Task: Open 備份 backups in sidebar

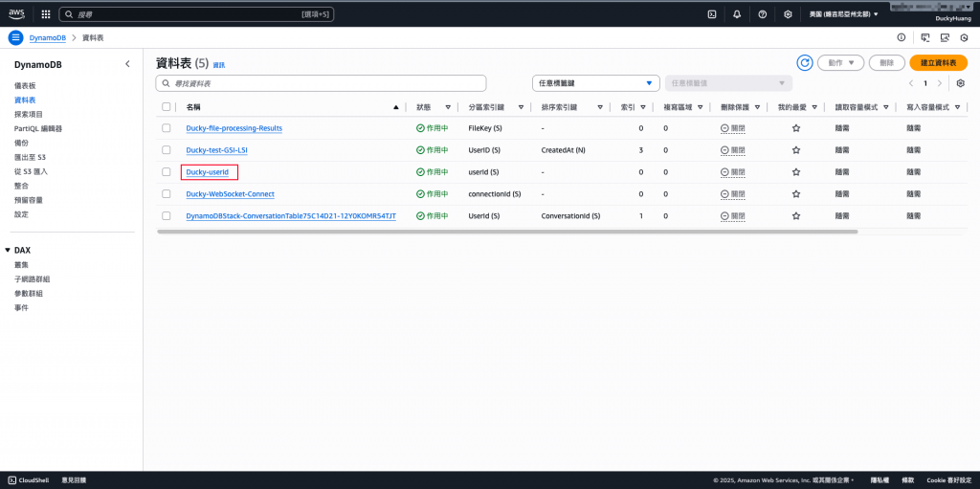Action: click(21, 143)
